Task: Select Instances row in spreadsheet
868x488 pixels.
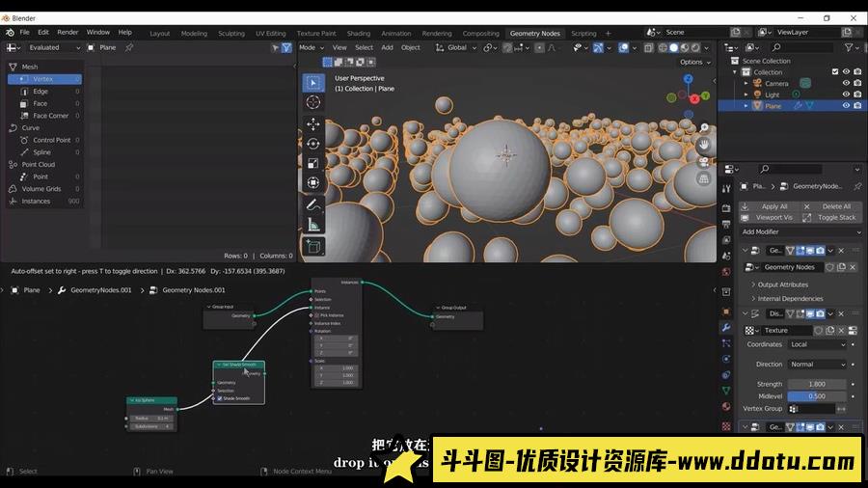Action: [x=44, y=201]
